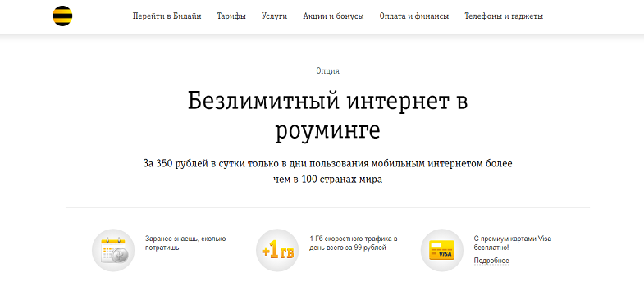Click text Заранее знаешь, сколько потратишь
Screen dimensions: 644x300
tap(185, 243)
